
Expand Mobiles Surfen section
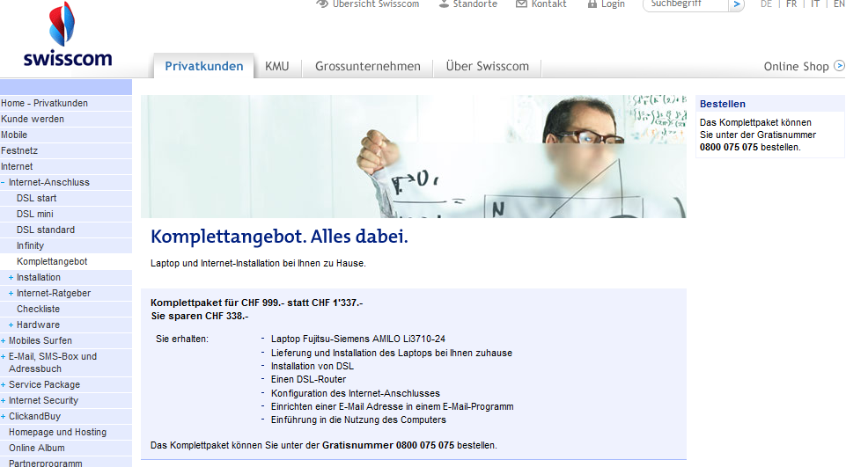(4, 341)
